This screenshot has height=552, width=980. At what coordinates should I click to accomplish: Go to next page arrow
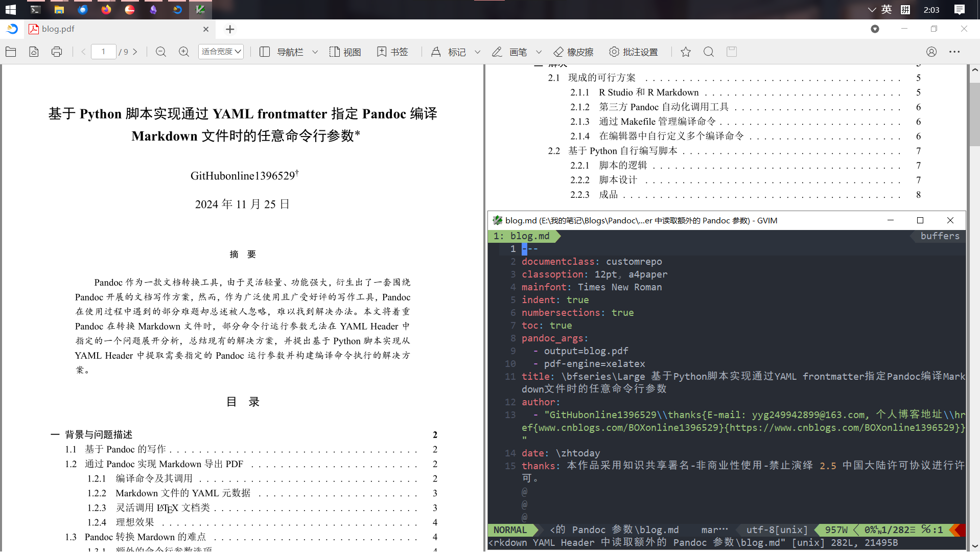[135, 52]
